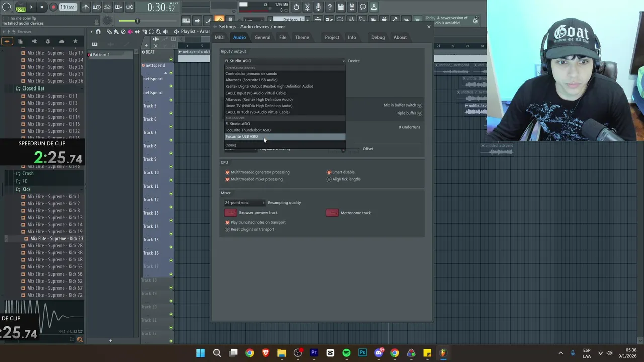The width and height of the screenshot is (644, 362).
Task: Open the Theme settings tab
Action: pos(302,37)
